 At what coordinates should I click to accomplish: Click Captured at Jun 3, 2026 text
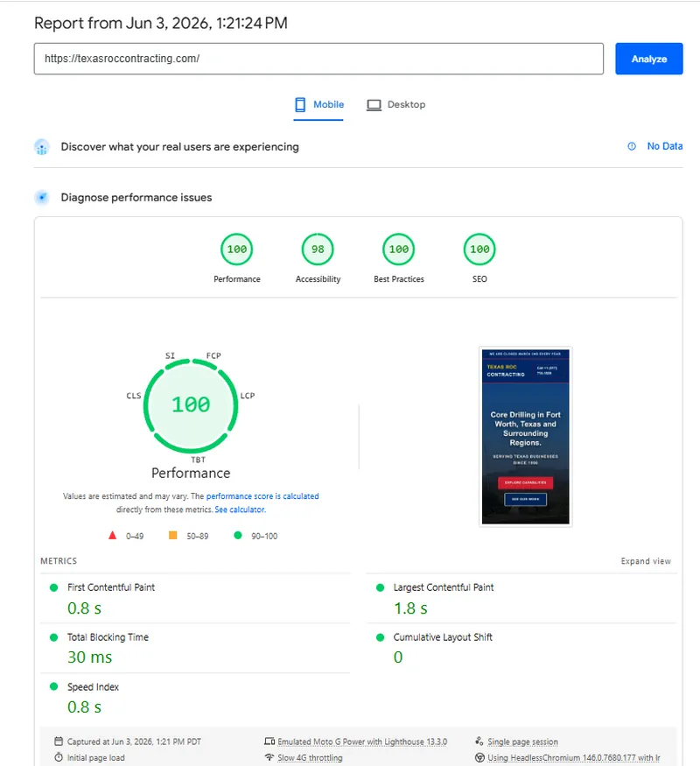coord(134,741)
